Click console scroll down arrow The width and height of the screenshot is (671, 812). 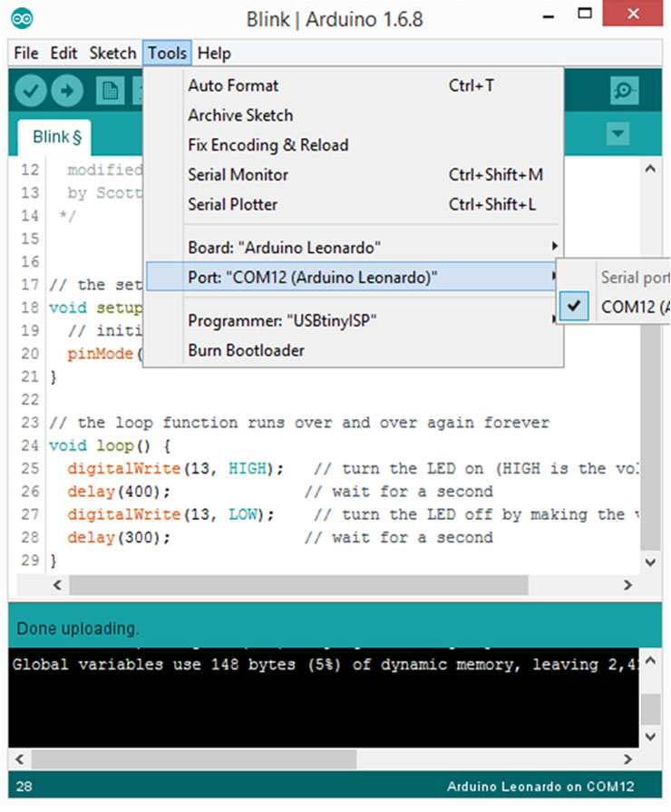(650, 737)
